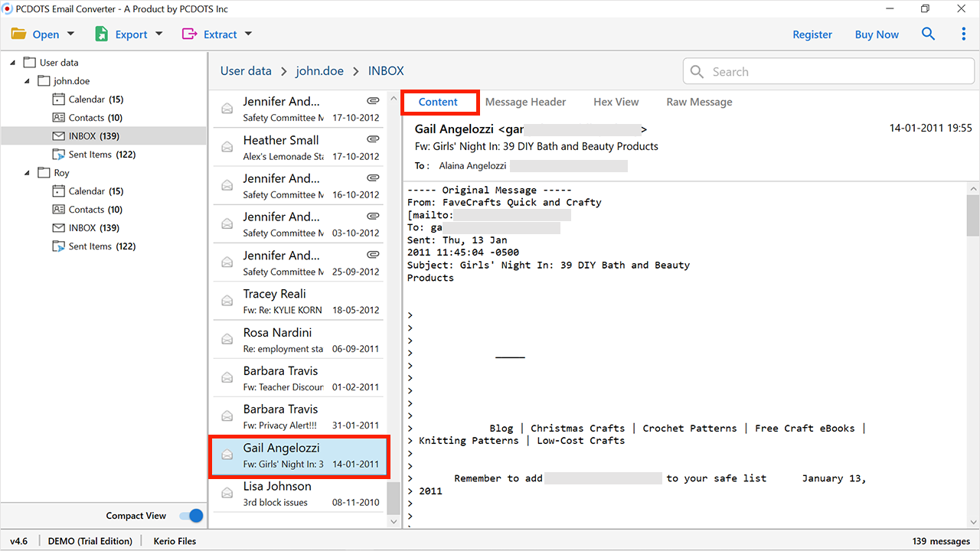The width and height of the screenshot is (980, 551).
Task: Open the Barbara Travis Teacher Discount email
Action: [x=298, y=378]
